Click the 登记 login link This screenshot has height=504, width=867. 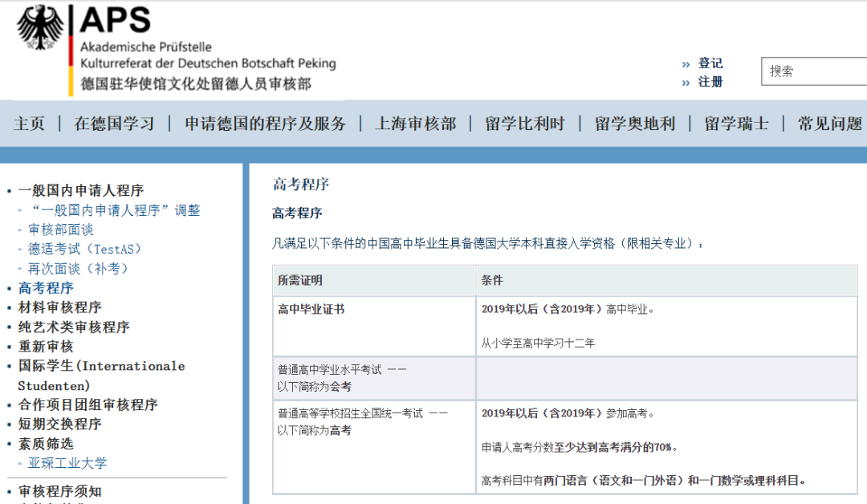click(710, 63)
